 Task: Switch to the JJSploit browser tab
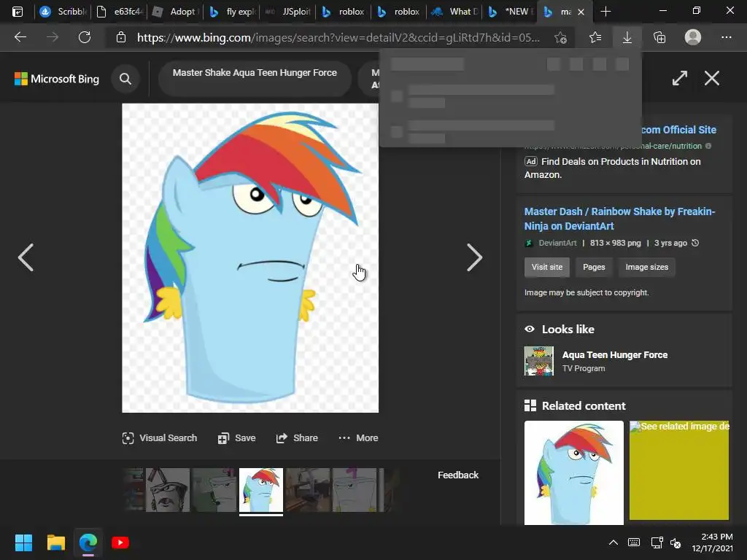(287, 12)
